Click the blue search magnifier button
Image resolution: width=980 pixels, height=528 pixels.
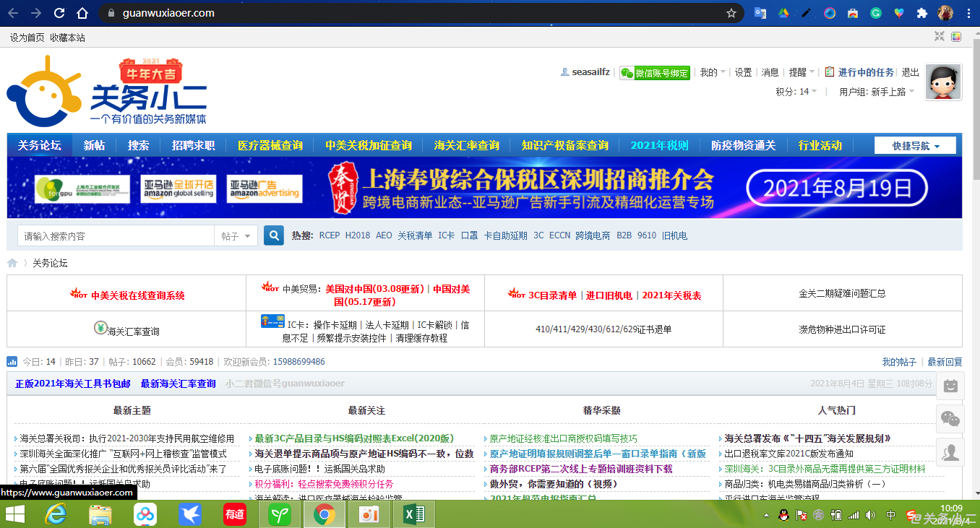coord(274,235)
